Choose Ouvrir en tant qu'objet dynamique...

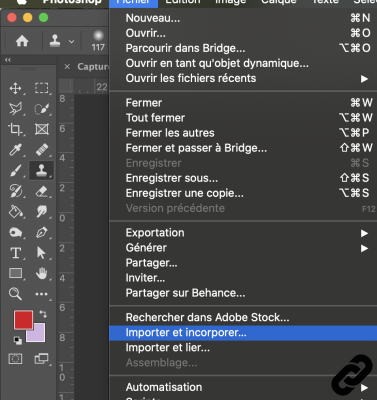pyautogui.click(x=243, y=63)
